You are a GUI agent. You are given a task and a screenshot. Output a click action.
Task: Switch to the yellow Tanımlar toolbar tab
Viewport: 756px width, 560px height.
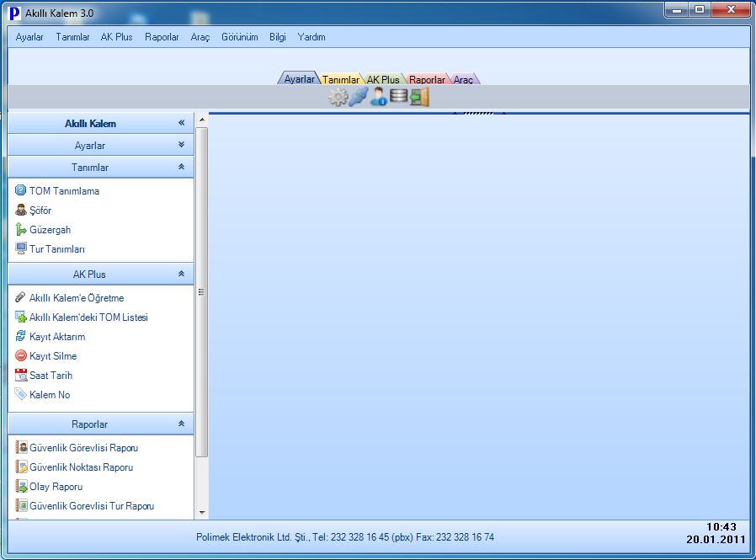click(340, 80)
